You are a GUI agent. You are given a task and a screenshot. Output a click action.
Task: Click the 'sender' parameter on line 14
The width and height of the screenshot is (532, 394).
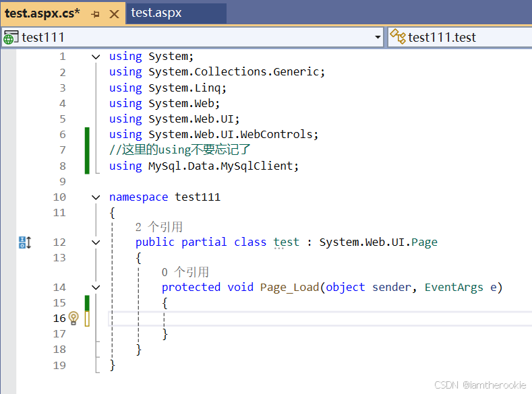[392, 288]
